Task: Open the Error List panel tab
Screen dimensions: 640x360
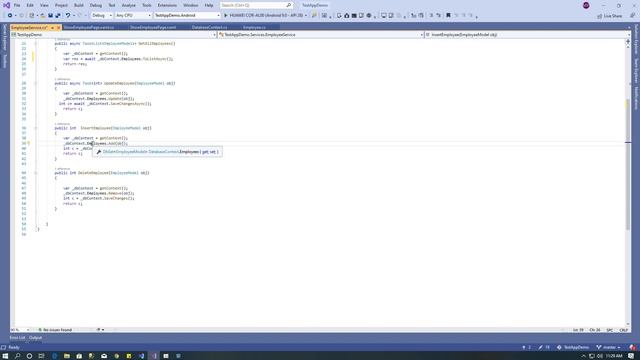Action: pyautogui.click(x=17, y=338)
